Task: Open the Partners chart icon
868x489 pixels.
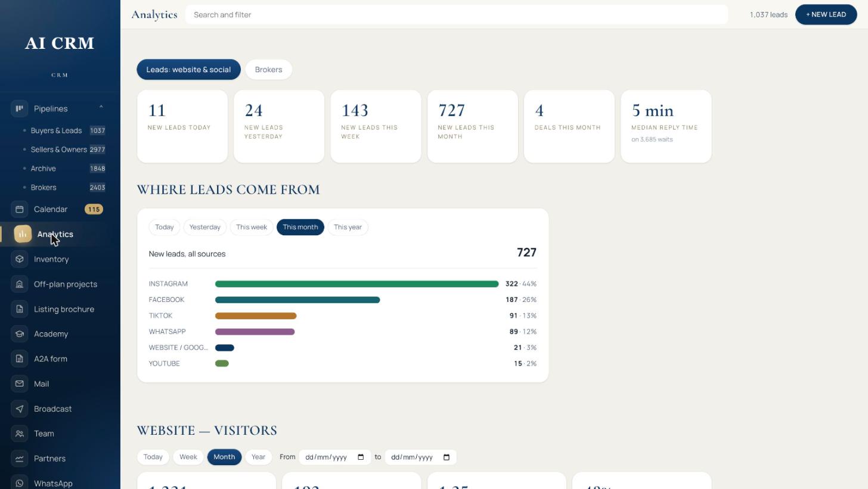Action: click(x=20, y=459)
